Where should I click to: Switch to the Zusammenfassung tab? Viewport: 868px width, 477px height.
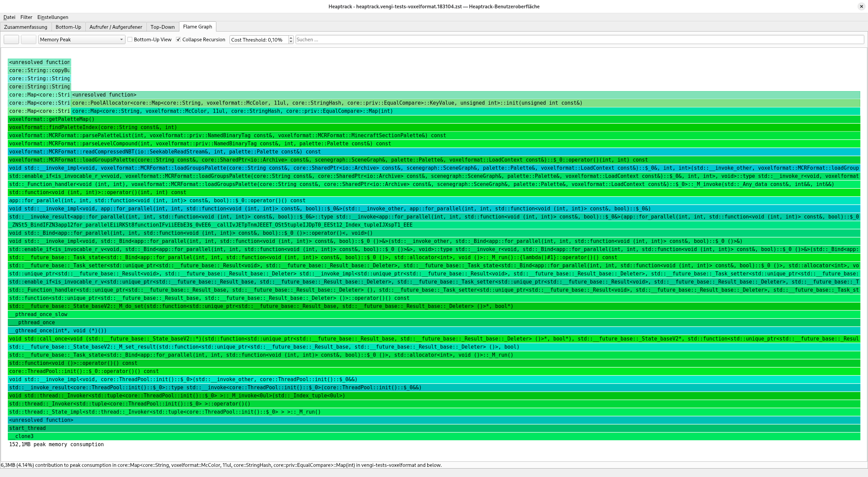click(25, 27)
